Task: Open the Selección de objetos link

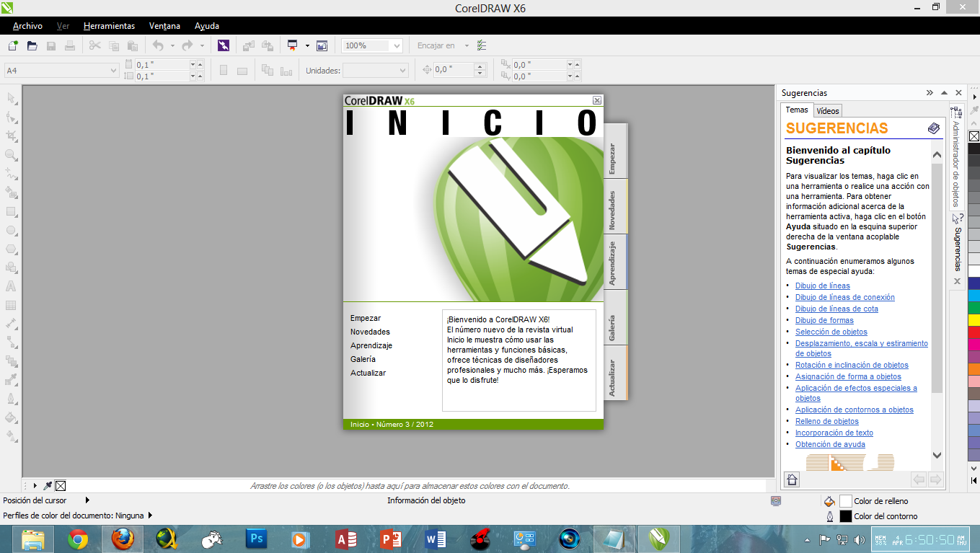Action: tap(831, 332)
